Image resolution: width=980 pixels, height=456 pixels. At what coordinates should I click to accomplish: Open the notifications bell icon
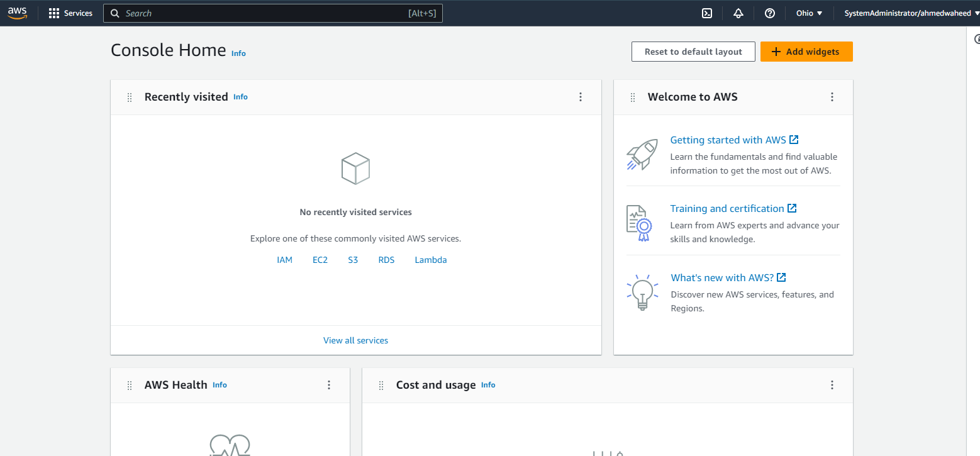[738, 13]
